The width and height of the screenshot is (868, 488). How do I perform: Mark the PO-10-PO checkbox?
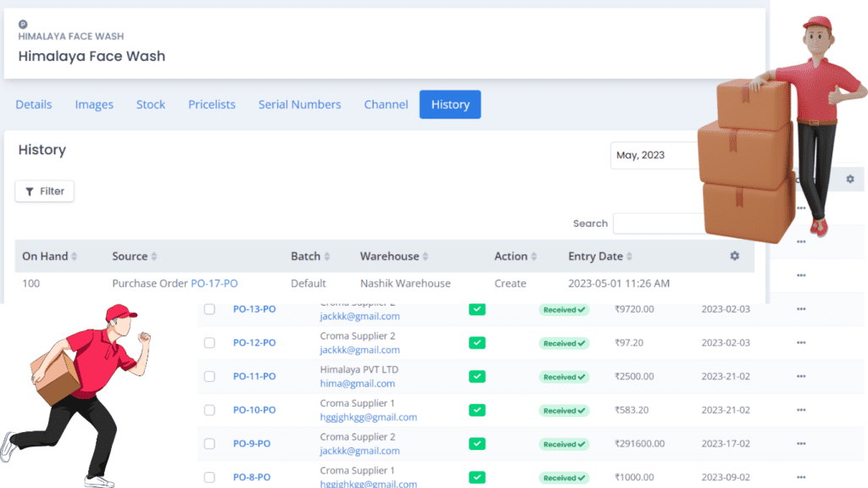click(209, 410)
